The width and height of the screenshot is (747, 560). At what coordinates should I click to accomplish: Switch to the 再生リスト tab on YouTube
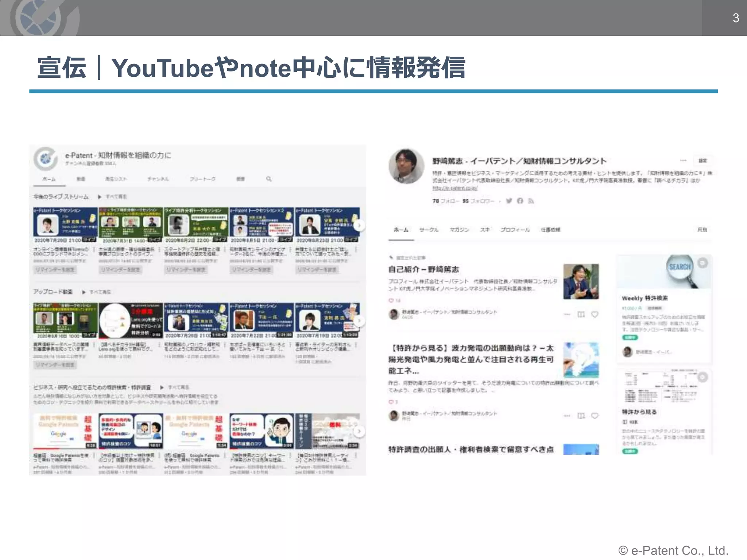[116, 179]
